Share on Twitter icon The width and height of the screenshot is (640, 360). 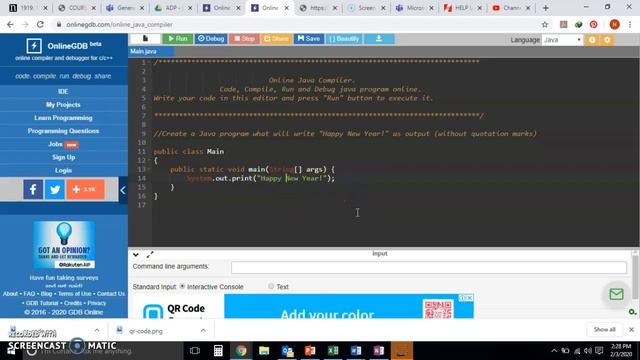pyautogui.click(x=55, y=189)
